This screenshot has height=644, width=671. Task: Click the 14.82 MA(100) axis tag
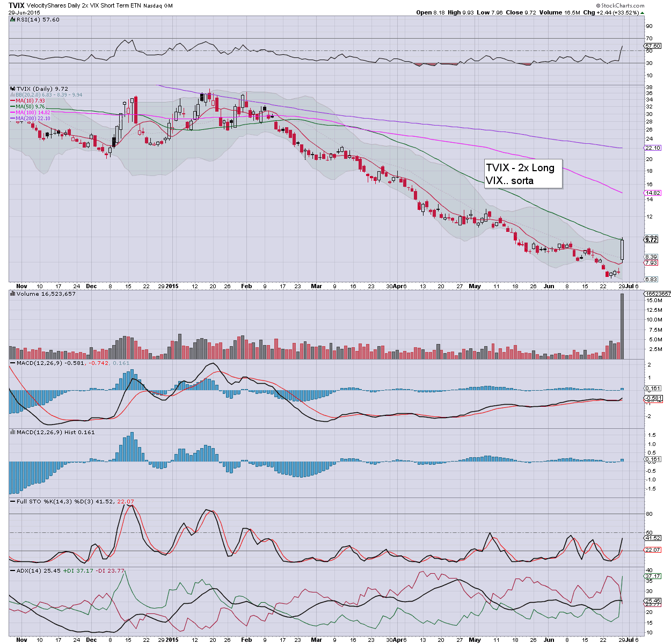point(652,193)
